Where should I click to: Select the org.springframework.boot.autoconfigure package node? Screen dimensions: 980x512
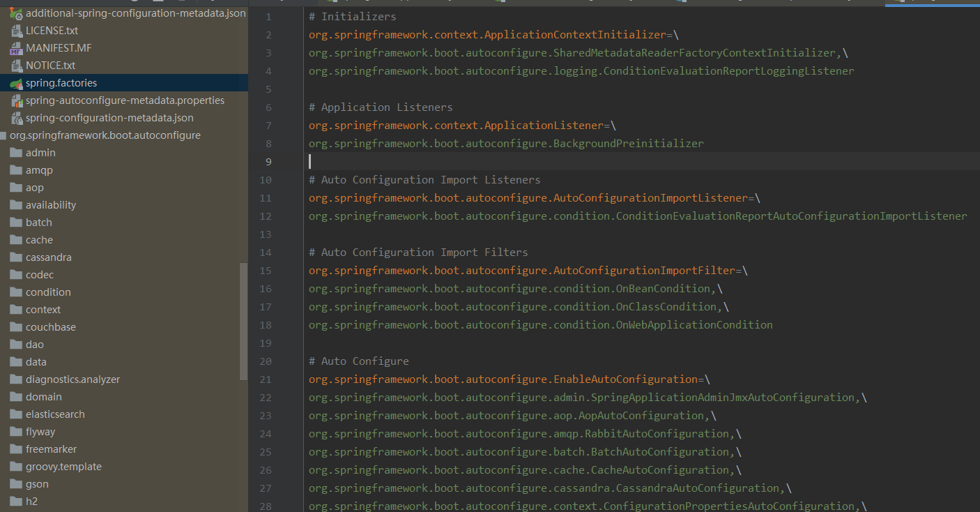click(105, 135)
